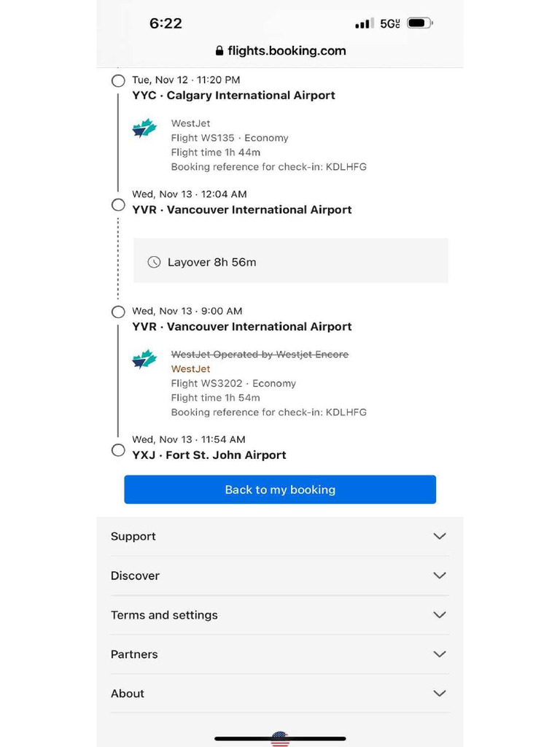Tap the 5G network indicator
The width and height of the screenshot is (560, 747).
[x=389, y=23]
